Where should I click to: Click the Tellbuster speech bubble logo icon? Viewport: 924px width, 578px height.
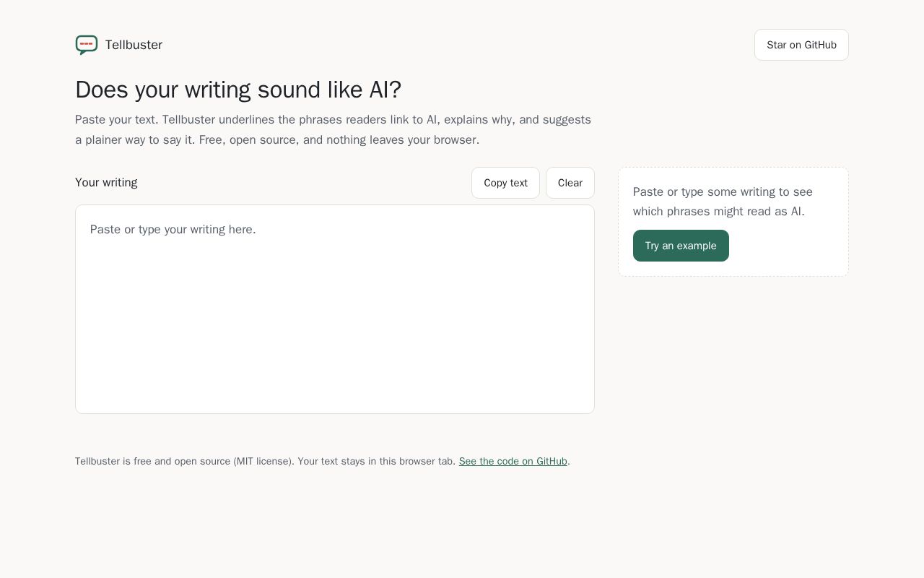87,45
